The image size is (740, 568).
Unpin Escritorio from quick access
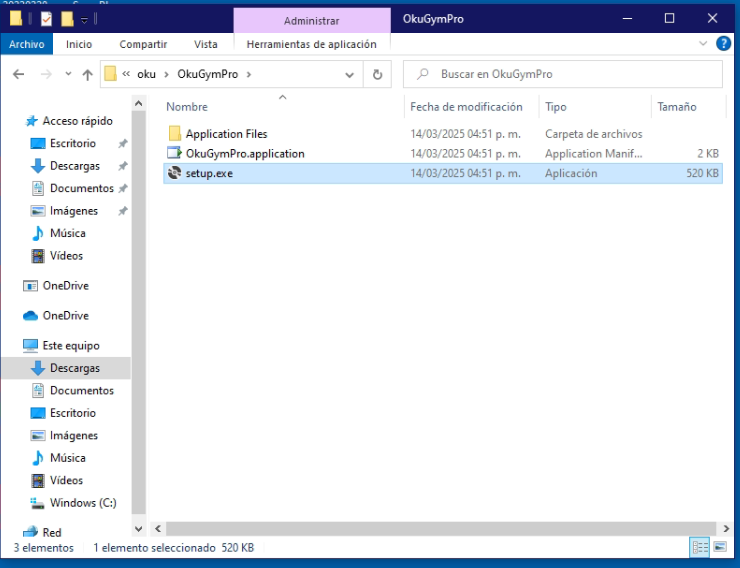[122, 143]
